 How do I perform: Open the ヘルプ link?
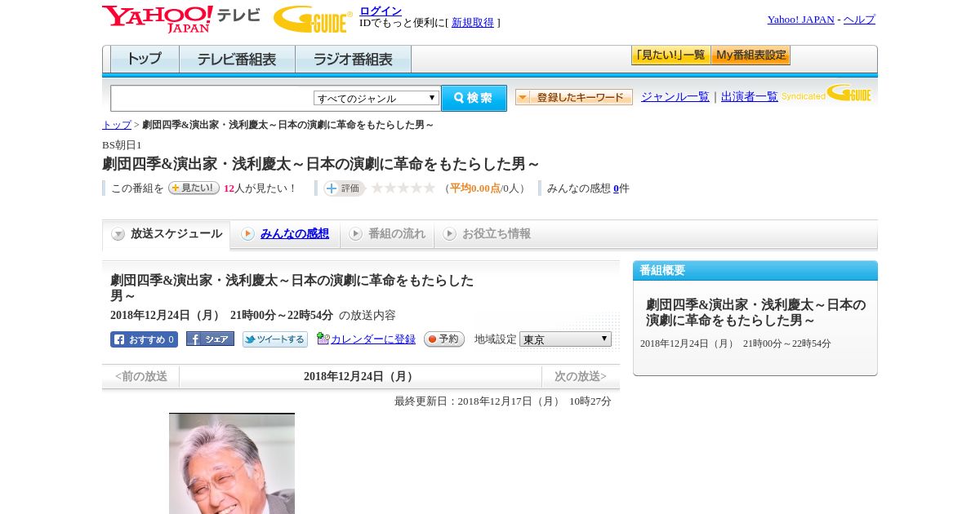tap(859, 20)
